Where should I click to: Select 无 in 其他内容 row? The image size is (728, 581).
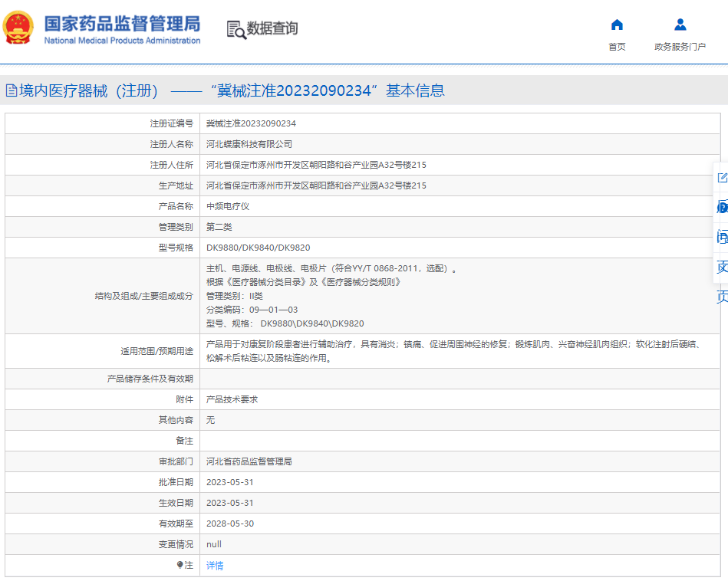coord(210,420)
